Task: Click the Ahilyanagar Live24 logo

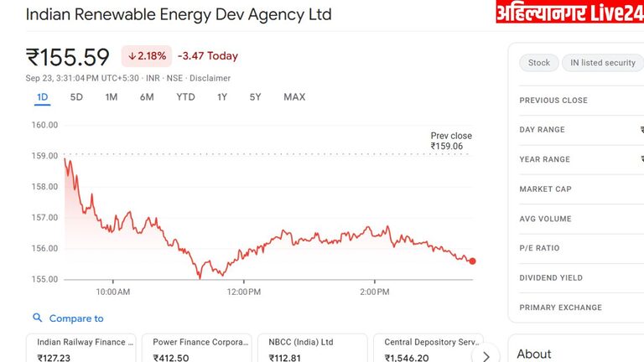Action: click(x=569, y=13)
